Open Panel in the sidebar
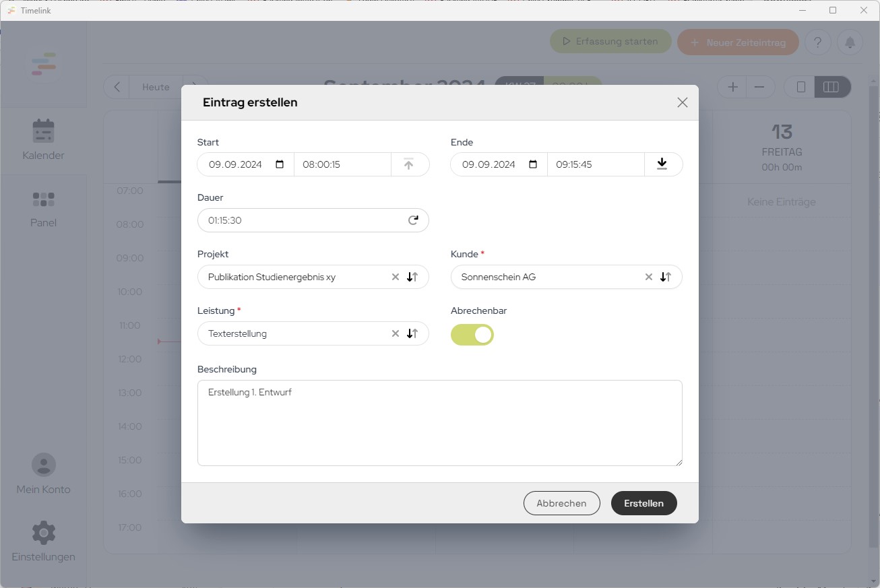This screenshot has width=880, height=588. [x=43, y=209]
